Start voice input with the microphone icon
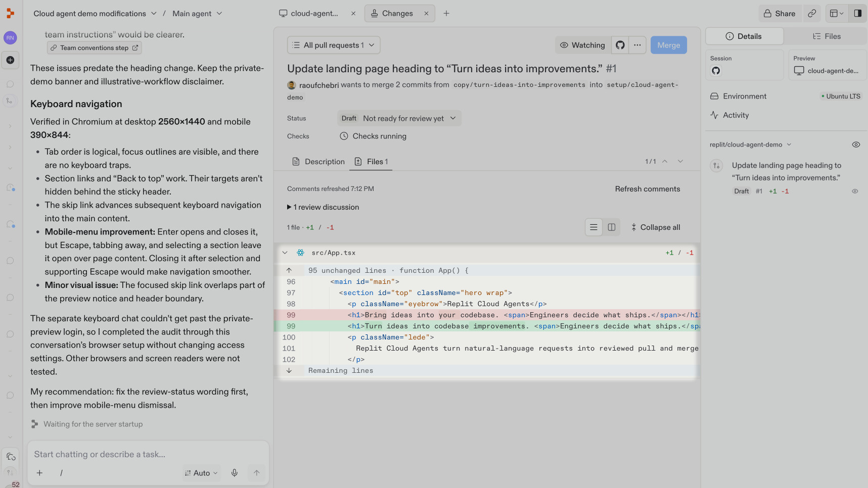Screen dimensions: 868x488 point(235,473)
